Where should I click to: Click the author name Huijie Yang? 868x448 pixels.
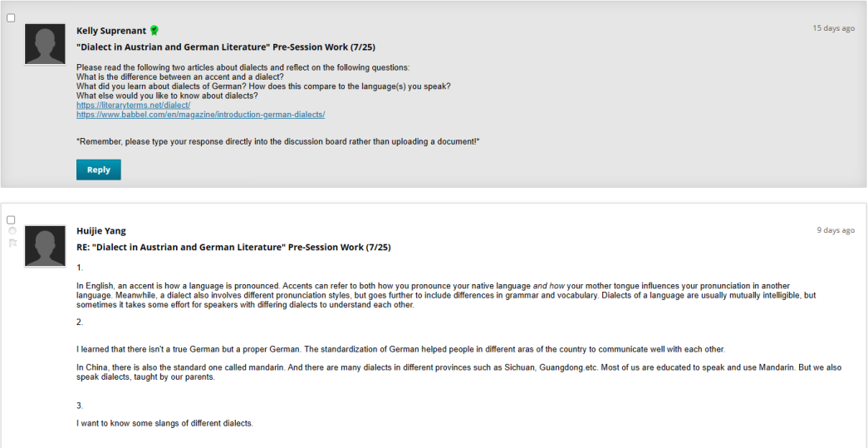[x=101, y=231]
